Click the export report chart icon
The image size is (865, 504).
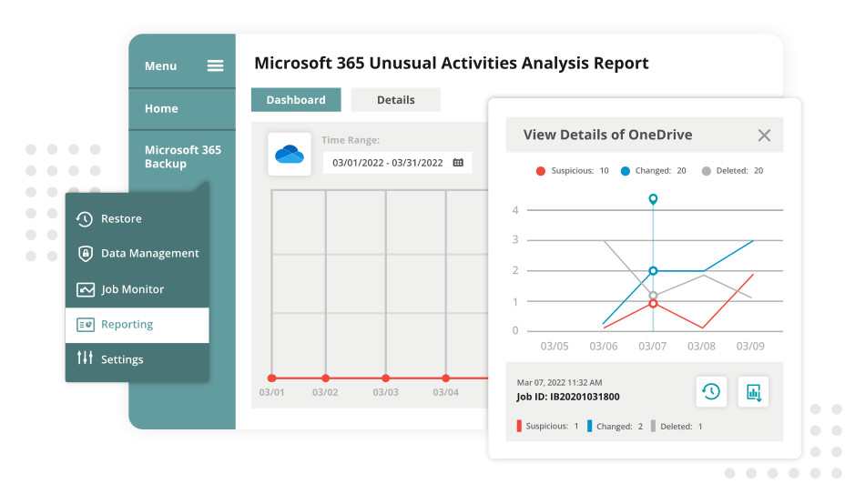coord(753,391)
